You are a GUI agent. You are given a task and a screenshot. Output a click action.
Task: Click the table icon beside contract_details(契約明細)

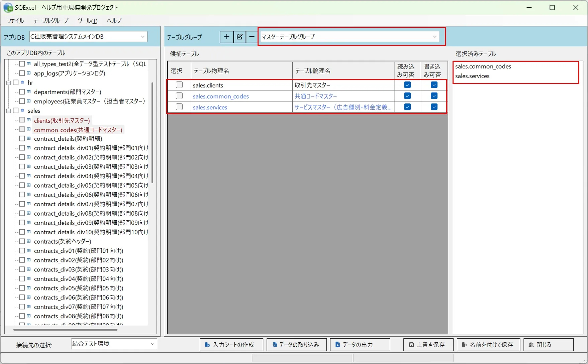click(x=29, y=138)
